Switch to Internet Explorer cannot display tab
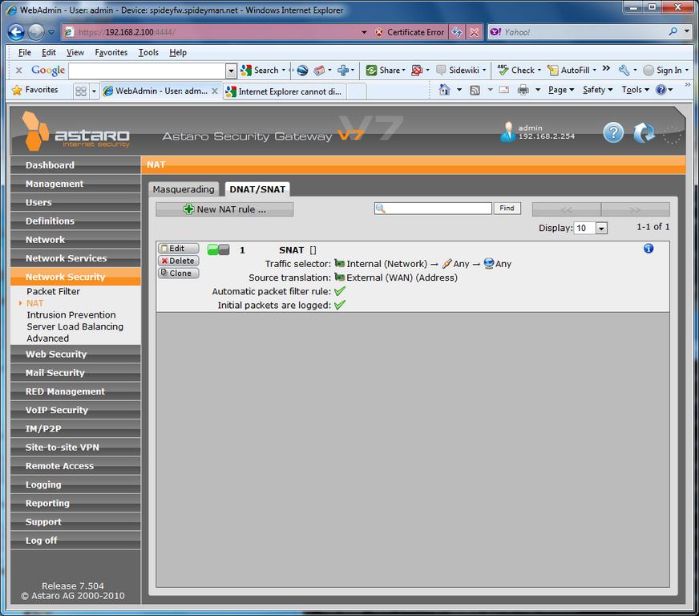 [284, 91]
